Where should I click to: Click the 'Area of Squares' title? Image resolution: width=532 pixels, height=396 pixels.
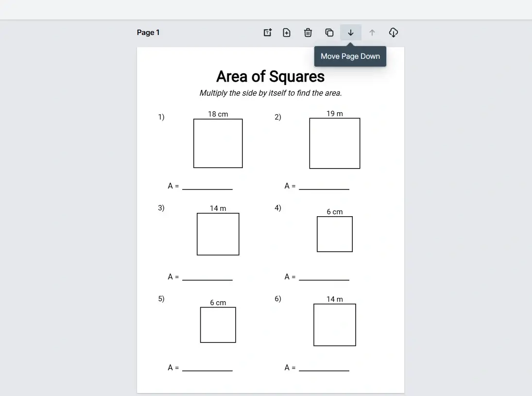[x=271, y=76]
